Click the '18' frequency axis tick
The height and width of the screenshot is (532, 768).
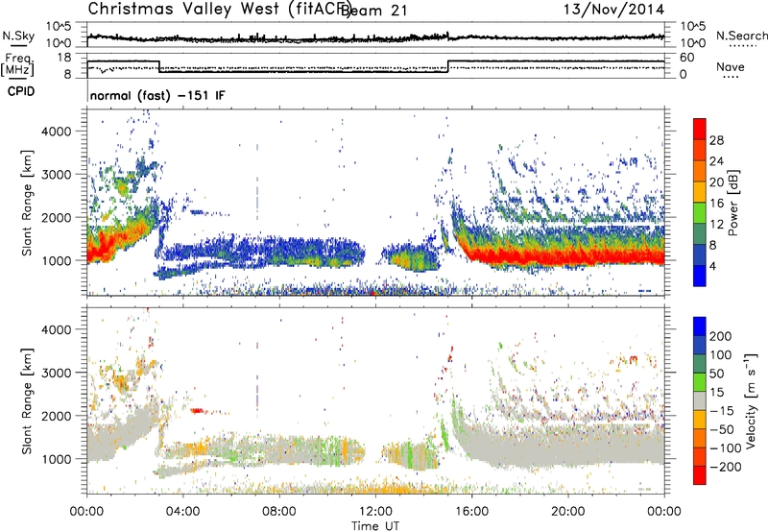[64, 58]
